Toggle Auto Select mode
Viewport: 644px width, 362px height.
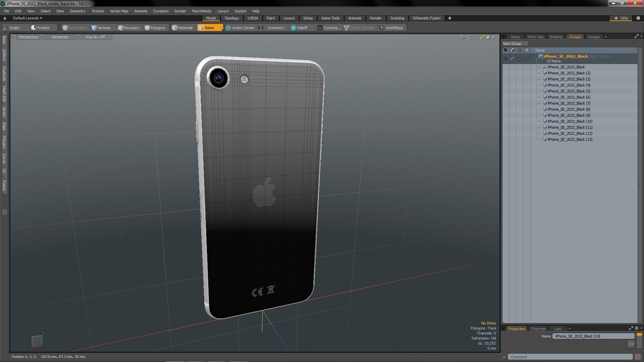point(75,28)
